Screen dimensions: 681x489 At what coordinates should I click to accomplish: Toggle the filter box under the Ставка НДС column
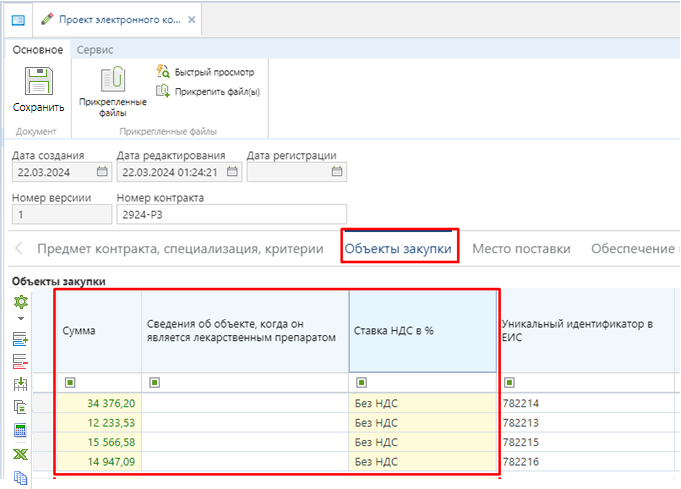coord(361,382)
